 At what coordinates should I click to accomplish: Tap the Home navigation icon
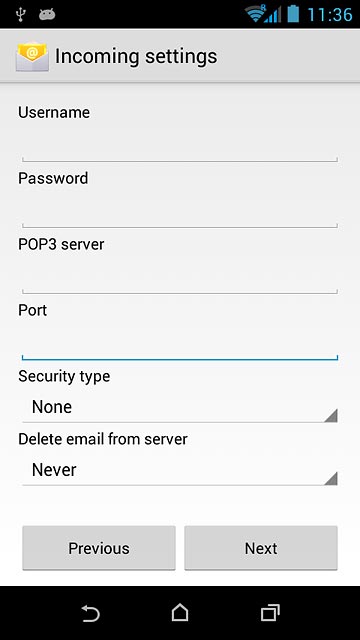[180, 613]
